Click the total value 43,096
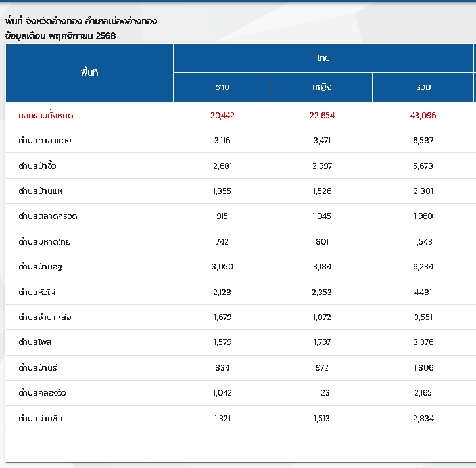This screenshot has width=476, height=468. [423, 115]
